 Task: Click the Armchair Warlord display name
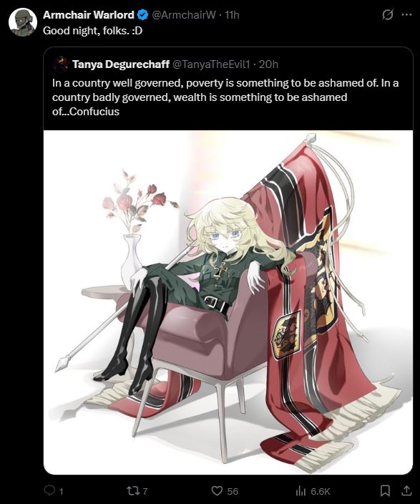(89, 15)
